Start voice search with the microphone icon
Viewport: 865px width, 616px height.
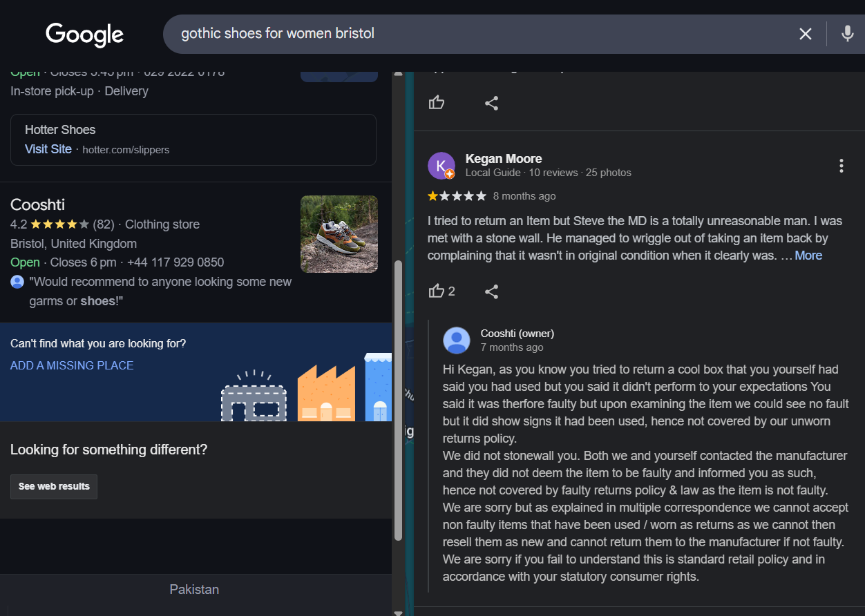[x=848, y=34]
